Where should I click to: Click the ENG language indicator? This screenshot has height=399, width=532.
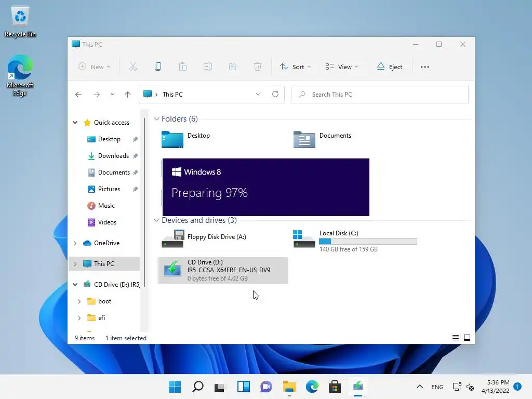click(x=437, y=387)
